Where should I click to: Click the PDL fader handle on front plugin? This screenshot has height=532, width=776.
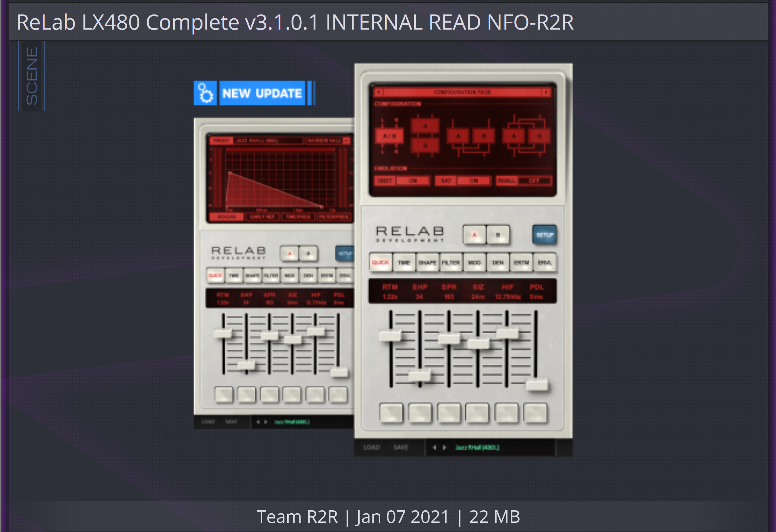pos(537,385)
